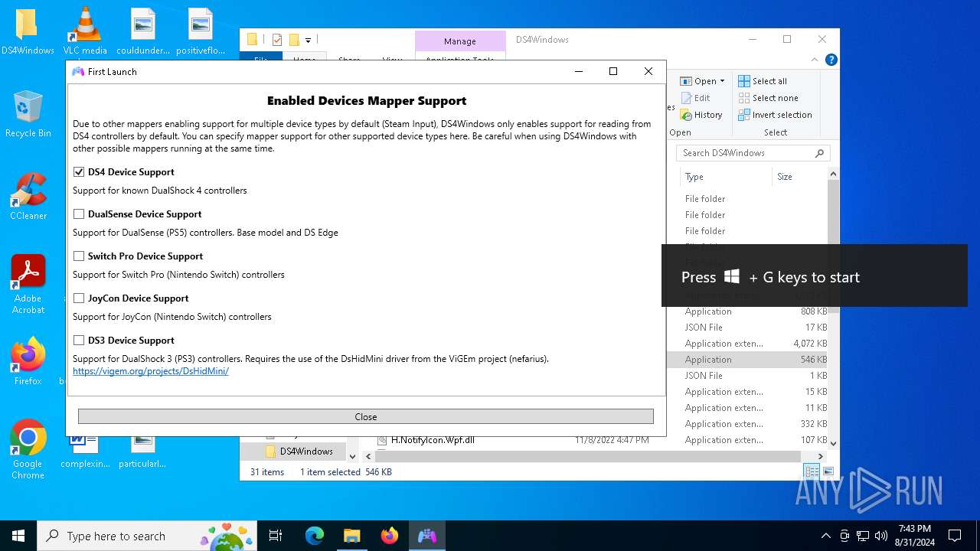Viewport: 980px width, 551px height.
Task: Select the complexin Word document on desktop
Action: [x=85, y=452]
